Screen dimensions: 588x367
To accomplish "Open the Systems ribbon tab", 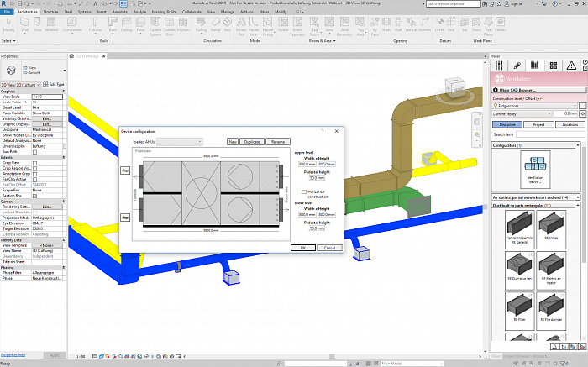I will click(84, 12).
